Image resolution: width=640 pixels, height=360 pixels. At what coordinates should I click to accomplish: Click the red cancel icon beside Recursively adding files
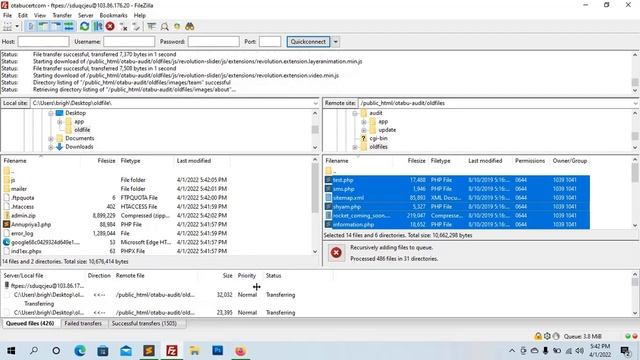point(336,253)
